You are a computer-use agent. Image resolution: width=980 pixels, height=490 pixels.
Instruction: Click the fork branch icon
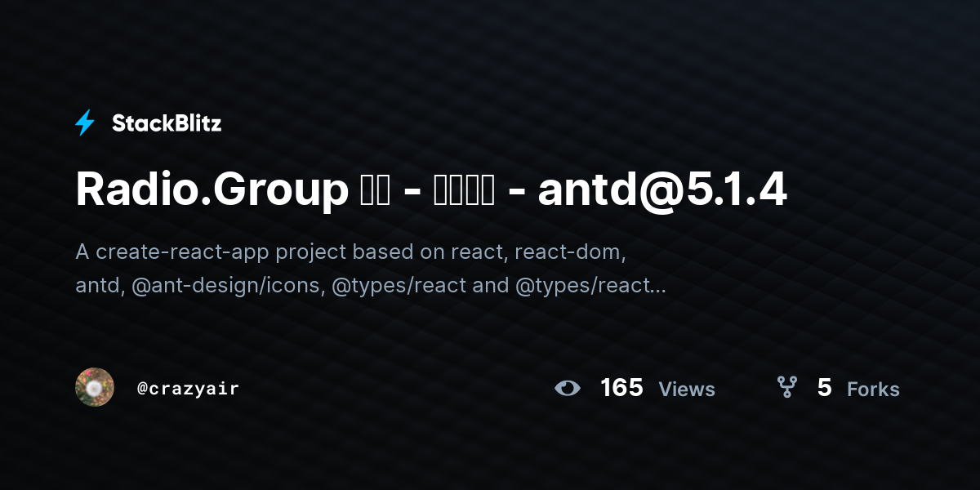click(786, 387)
